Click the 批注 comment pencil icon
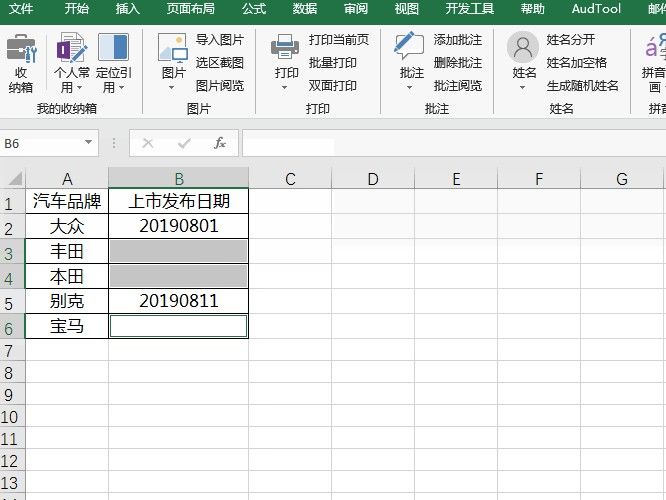 coord(409,45)
